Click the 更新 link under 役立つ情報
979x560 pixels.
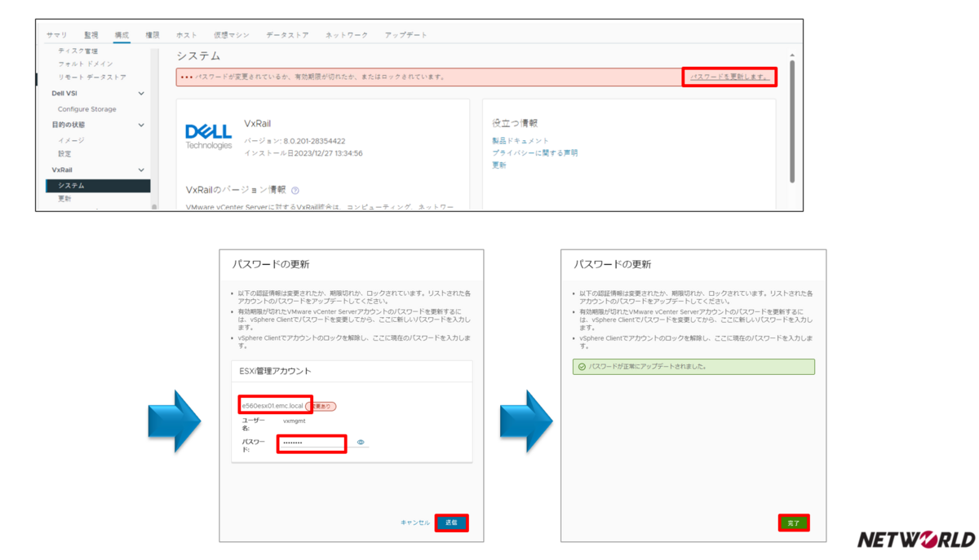click(498, 165)
